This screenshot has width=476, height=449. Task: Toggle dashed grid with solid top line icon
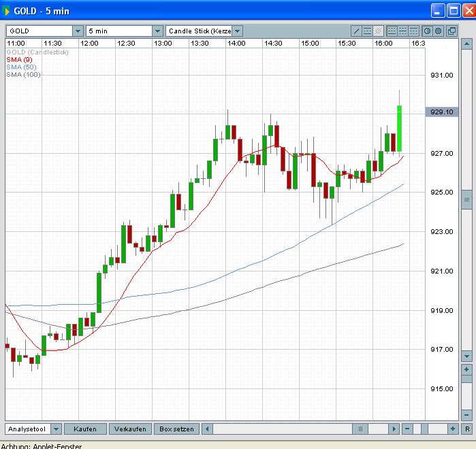(x=413, y=31)
